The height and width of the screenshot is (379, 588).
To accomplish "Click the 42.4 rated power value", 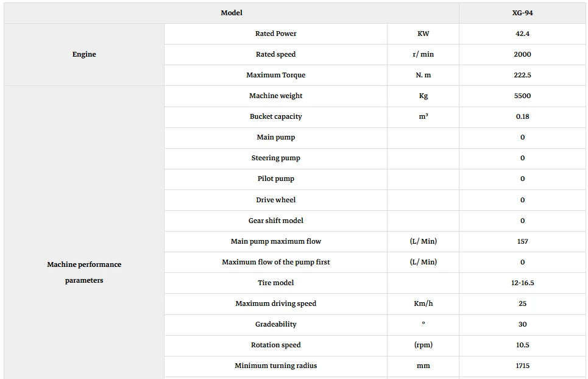I will 522,34.
